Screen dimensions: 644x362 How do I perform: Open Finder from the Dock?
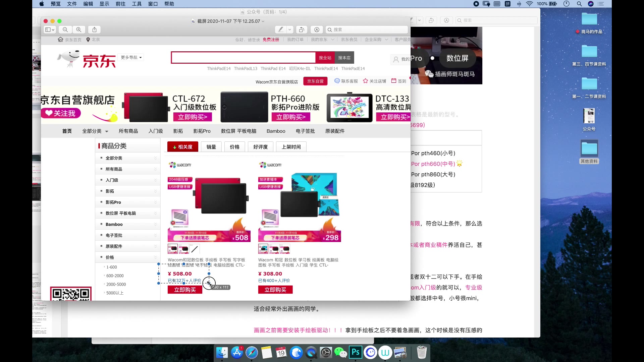[222, 352]
